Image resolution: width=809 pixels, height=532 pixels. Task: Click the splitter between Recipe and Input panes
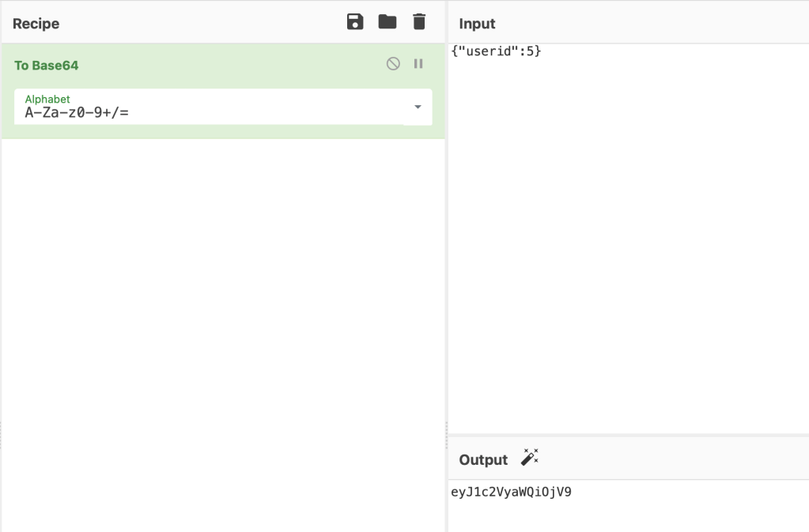(x=447, y=427)
